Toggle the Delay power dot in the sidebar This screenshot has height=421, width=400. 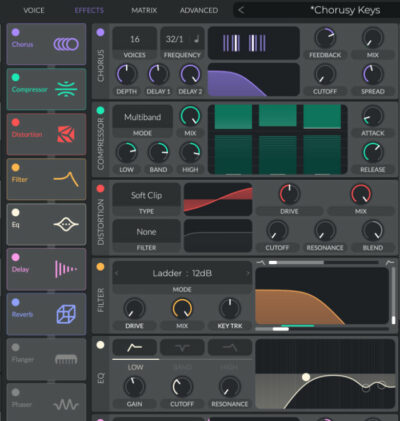(15, 257)
